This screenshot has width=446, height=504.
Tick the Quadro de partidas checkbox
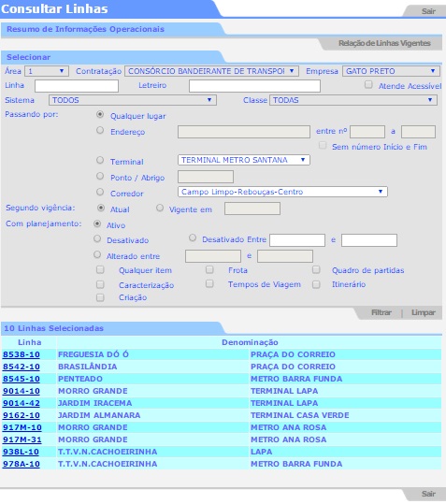(x=316, y=269)
